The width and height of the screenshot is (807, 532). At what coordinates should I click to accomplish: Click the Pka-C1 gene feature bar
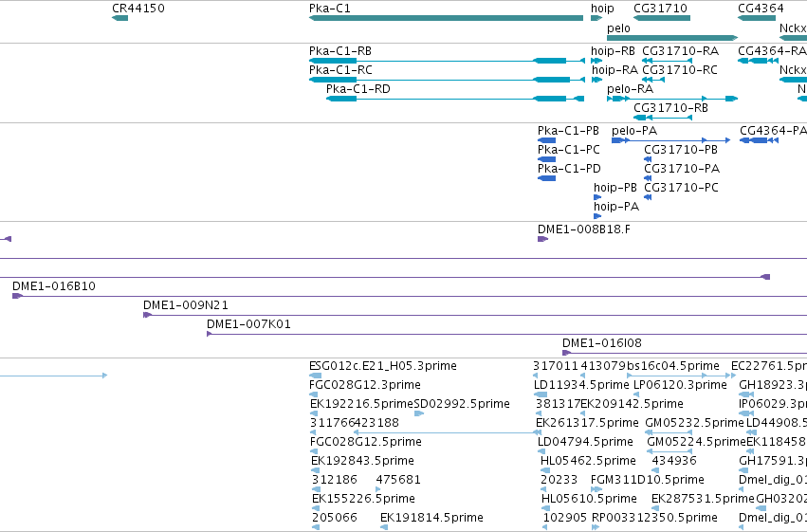446,18
